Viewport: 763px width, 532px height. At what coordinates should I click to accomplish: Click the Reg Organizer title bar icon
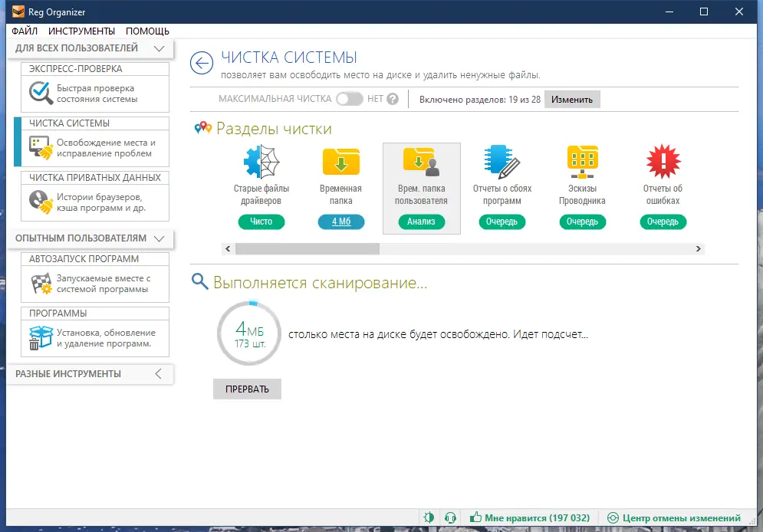(x=18, y=11)
